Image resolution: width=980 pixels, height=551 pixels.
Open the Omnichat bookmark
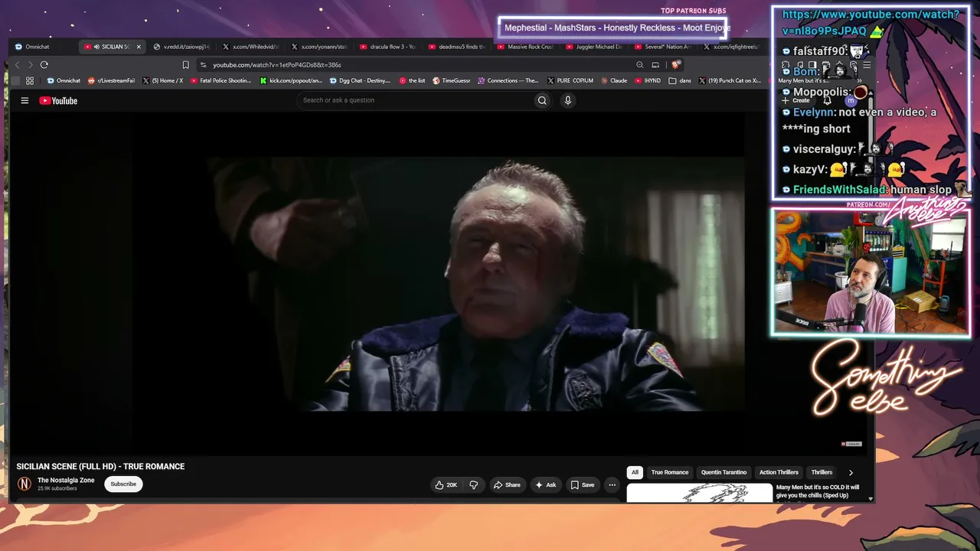coord(64,80)
